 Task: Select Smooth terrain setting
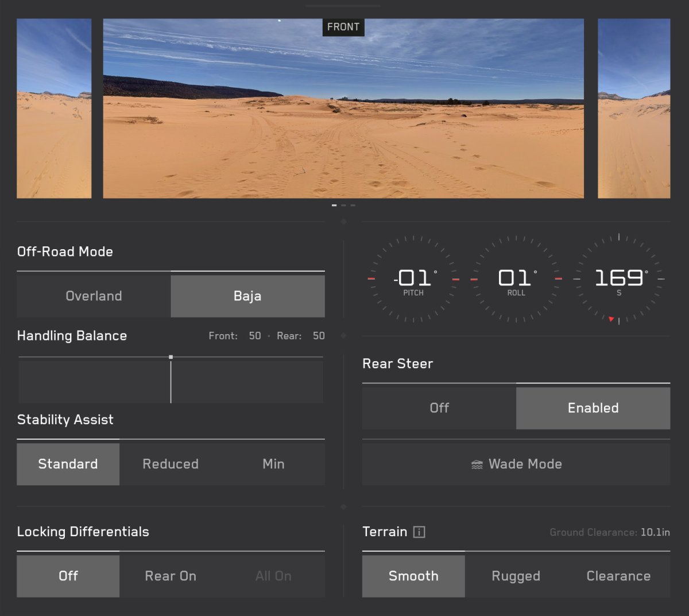413,576
